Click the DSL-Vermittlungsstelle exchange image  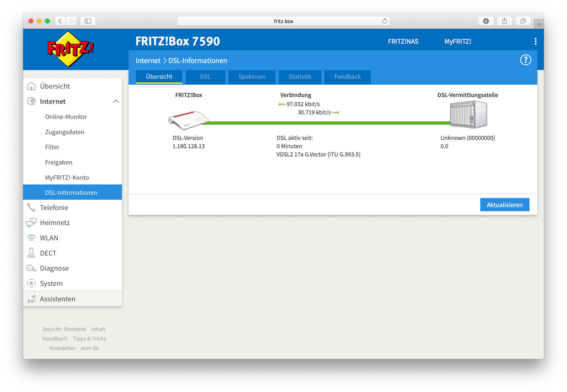coord(469,114)
